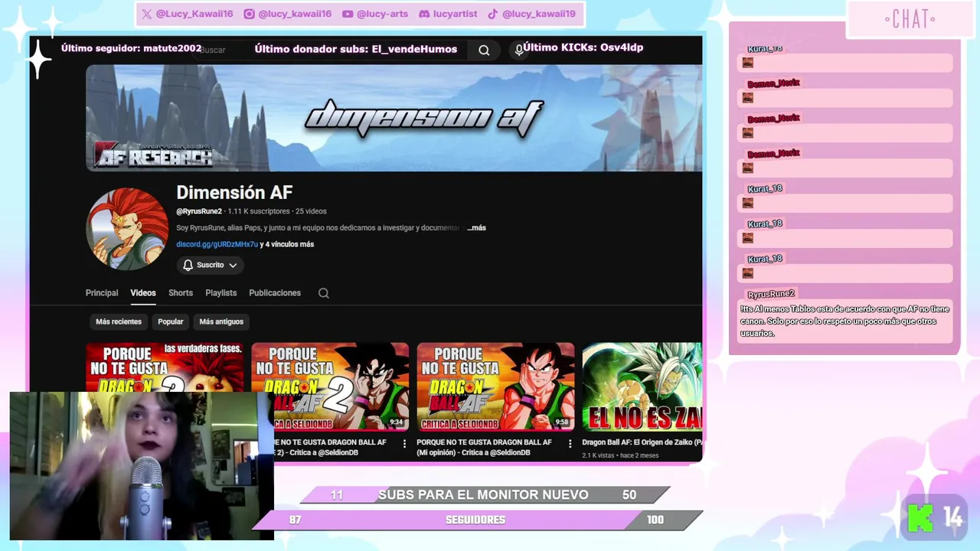Click 'Último KICKs: Osv4ldp' overlay text
The image size is (980, 551).
pyautogui.click(x=583, y=47)
